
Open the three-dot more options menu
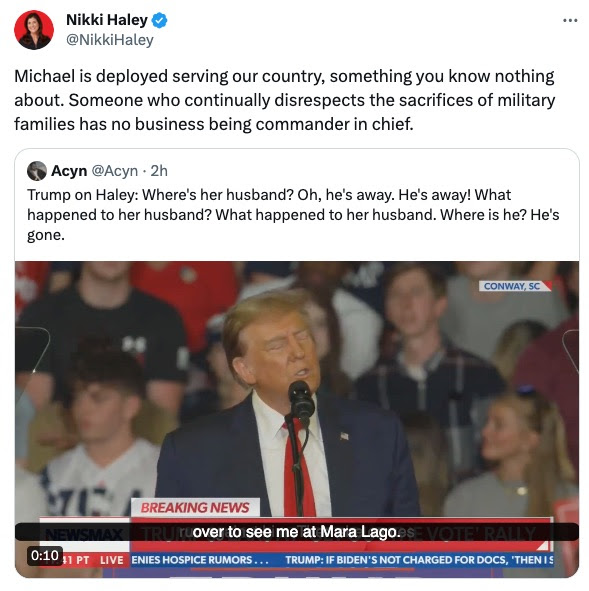570,21
